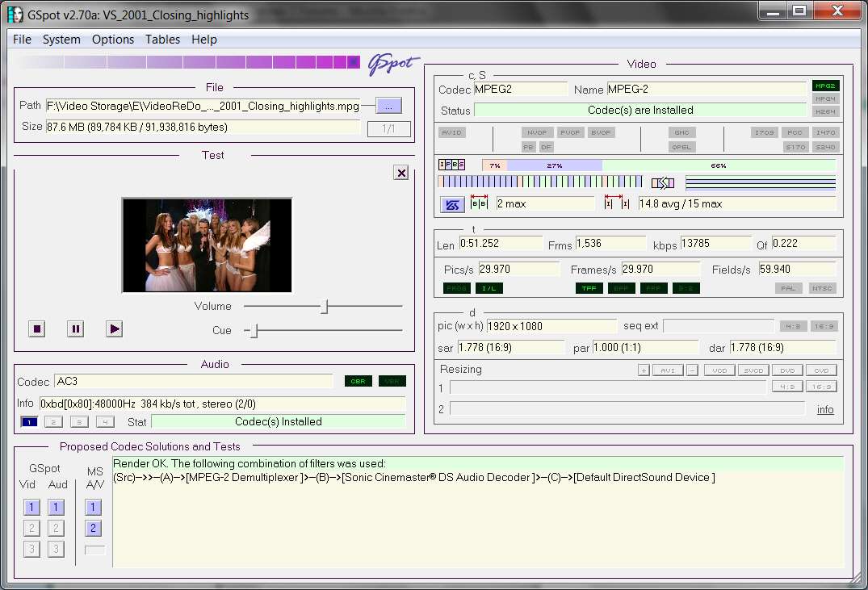This screenshot has width=868, height=590.
Task: Click the Resizing minus (-) button
Action: [692, 370]
